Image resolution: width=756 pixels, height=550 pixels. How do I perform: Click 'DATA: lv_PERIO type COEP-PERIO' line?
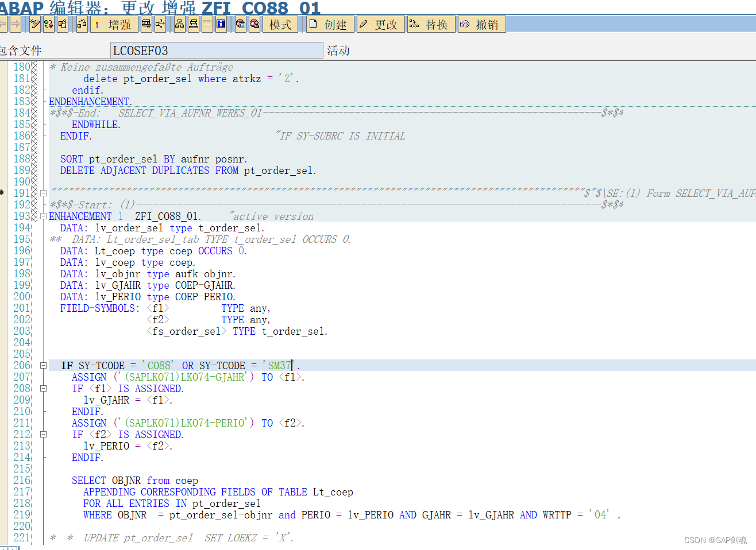[148, 297]
